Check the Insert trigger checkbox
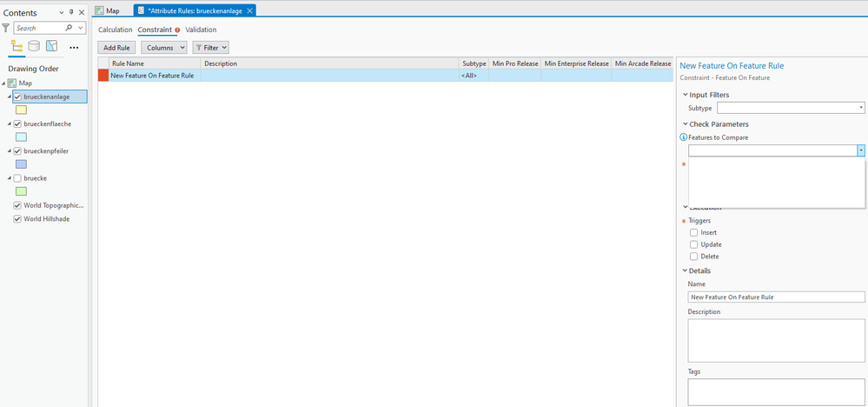 pyautogui.click(x=693, y=232)
